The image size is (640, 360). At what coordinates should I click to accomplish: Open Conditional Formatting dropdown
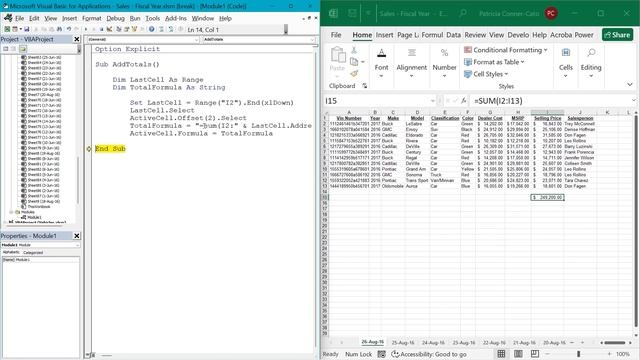click(506, 50)
